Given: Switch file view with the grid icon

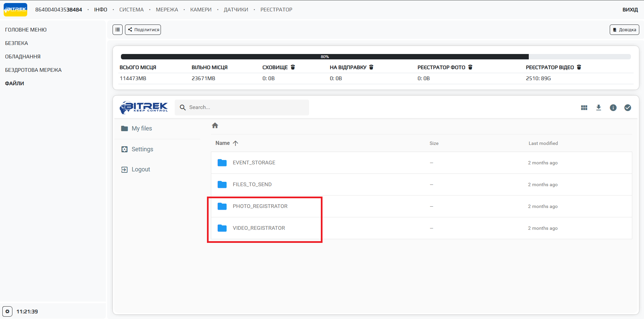Looking at the screenshot, I should (584, 108).
